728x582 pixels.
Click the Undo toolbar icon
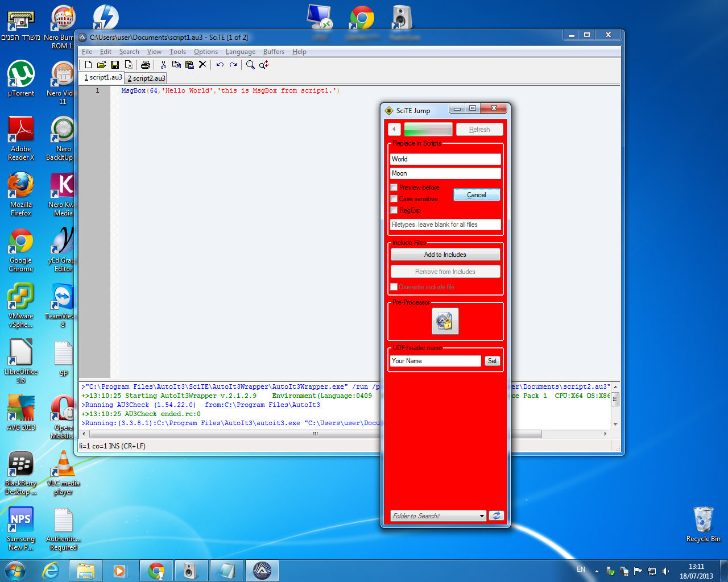click(220, 65)
